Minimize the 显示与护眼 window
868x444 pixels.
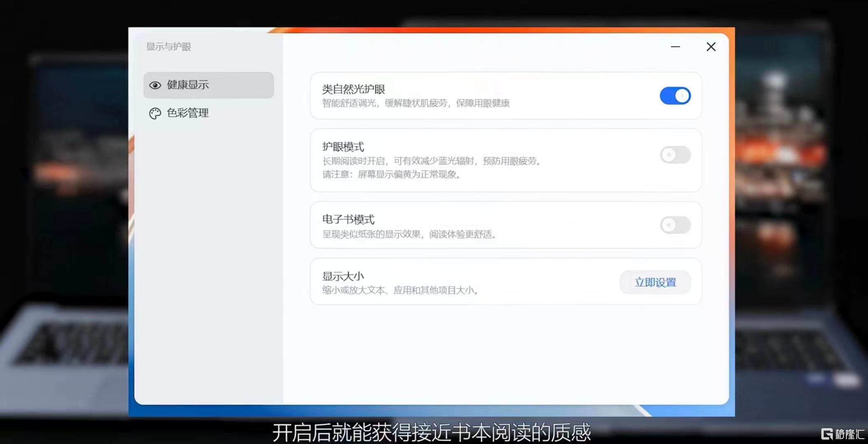click(x=675, y=47)
